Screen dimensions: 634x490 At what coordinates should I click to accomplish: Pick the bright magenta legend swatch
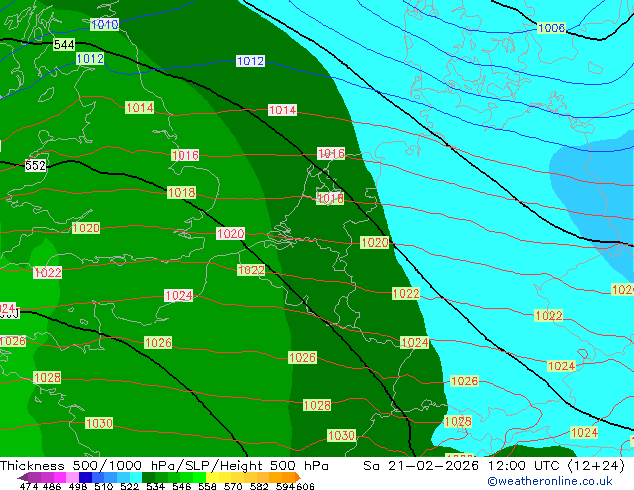tap(60, 477)
